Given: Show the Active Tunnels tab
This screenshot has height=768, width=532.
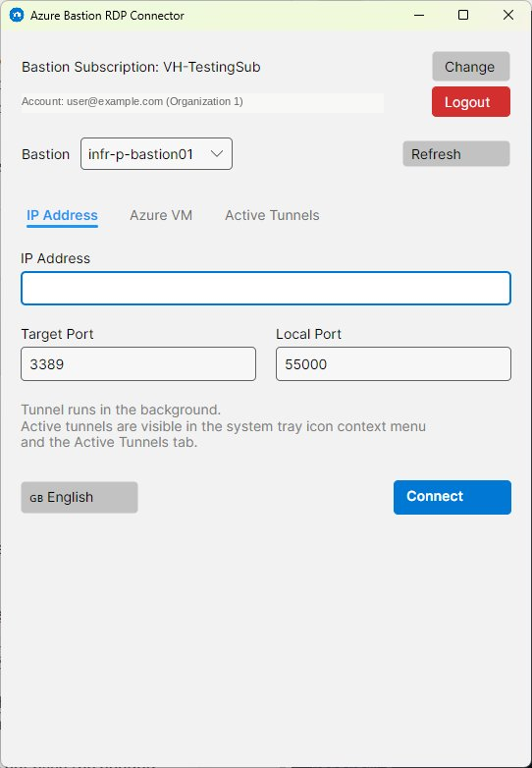Looking at the screenshot, I should [272, 215].
